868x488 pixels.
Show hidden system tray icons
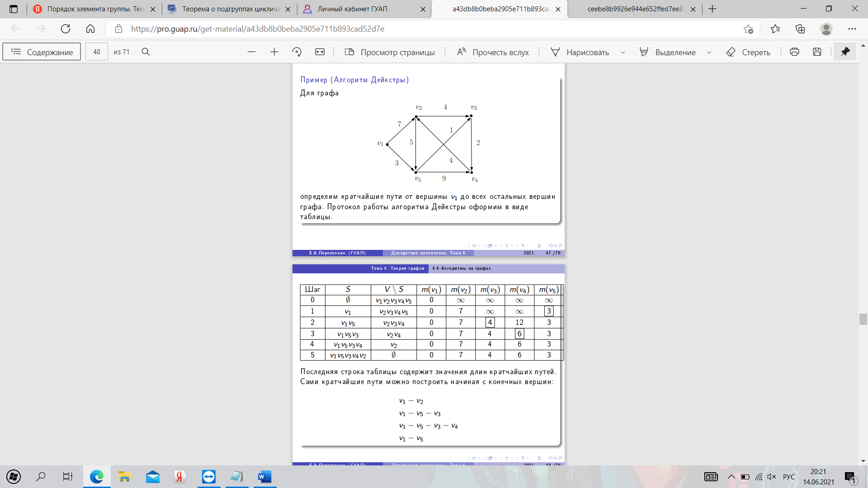point(731,477)
